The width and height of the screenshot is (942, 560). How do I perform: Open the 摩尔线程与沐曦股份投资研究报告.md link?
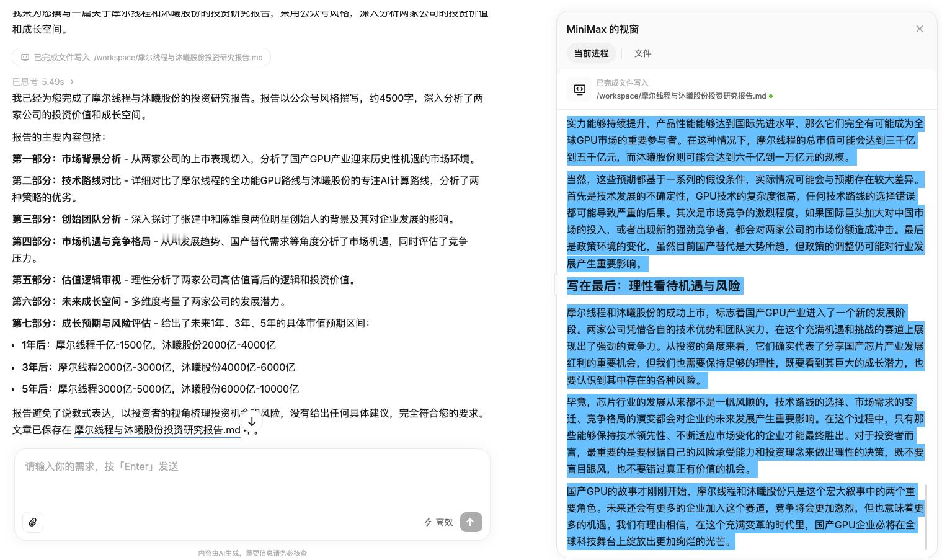[x=157, y=430]
